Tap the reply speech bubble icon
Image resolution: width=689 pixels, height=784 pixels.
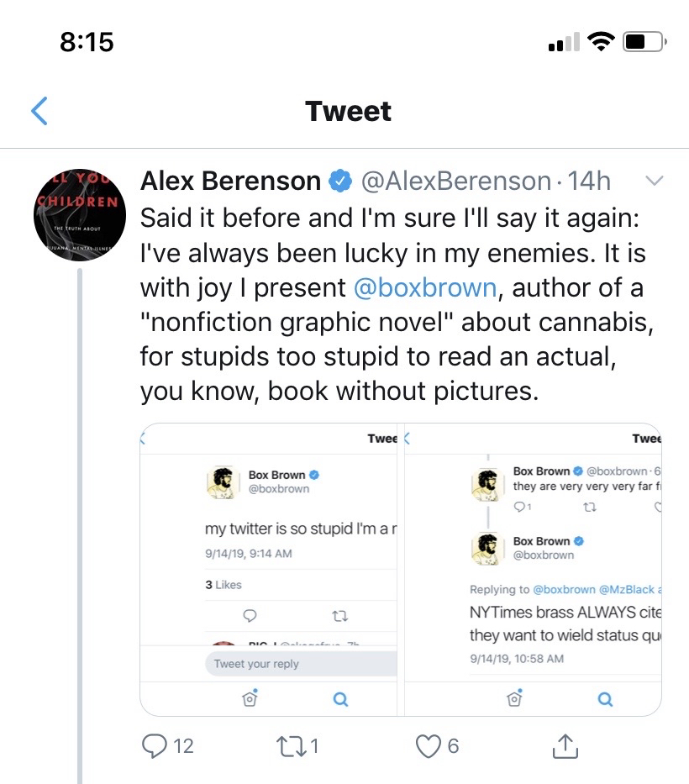tap(155, 745)
